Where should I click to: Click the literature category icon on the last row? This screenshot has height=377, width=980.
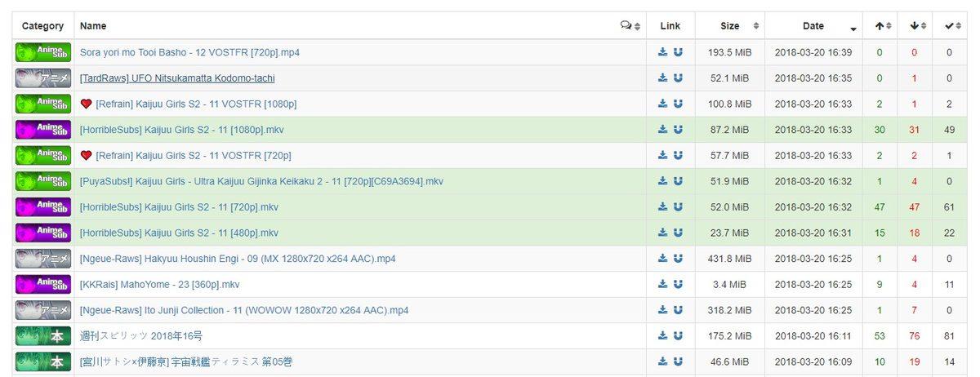(42, 362)
